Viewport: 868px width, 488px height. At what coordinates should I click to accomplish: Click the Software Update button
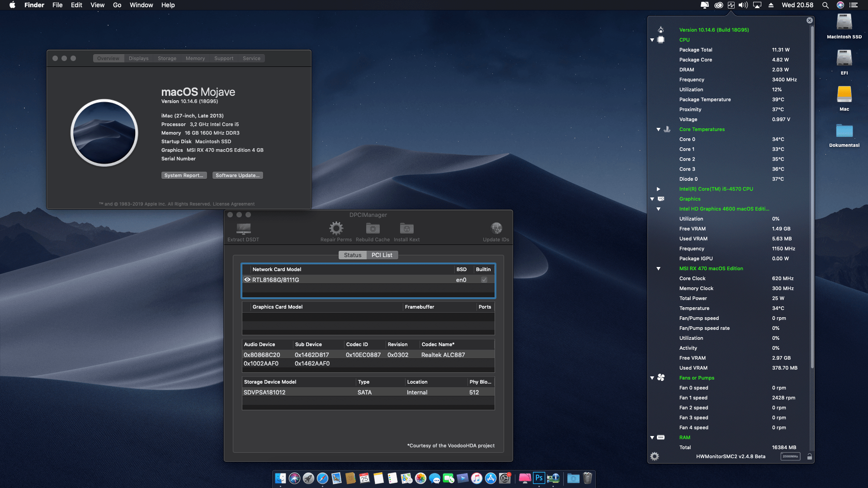pos(237,175)
